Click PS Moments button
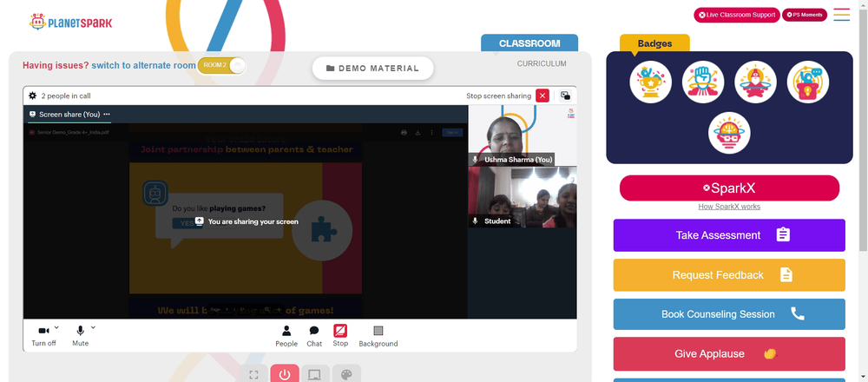This screenshot has height=382, width=868. click(805, 15)
